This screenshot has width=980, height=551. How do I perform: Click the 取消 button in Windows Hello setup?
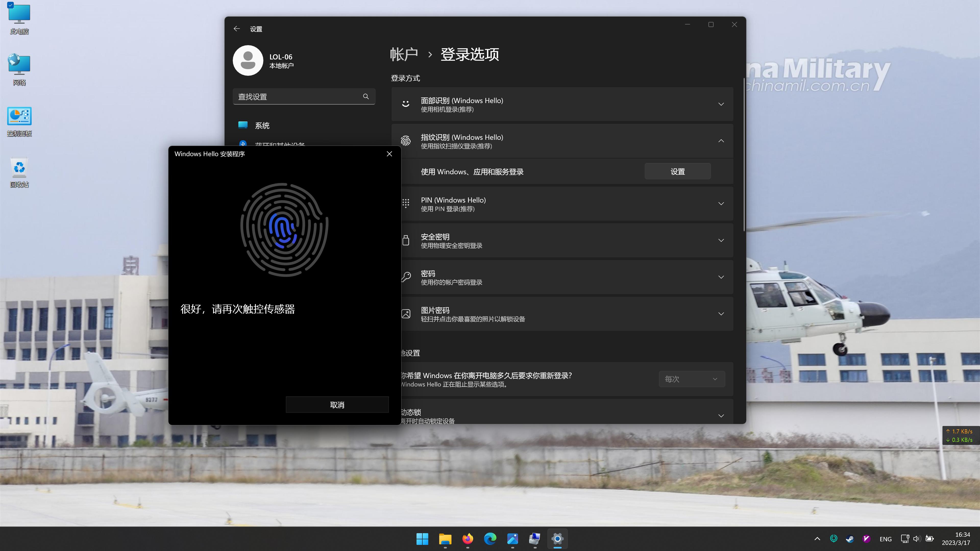click(337, 405)
